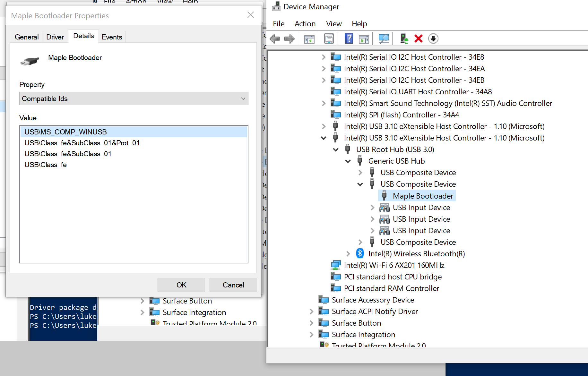The image size is (588, 376).
Task: Scan for hardware changes in Device Manager
Action: pyautogui.click(x=384, y=38)
